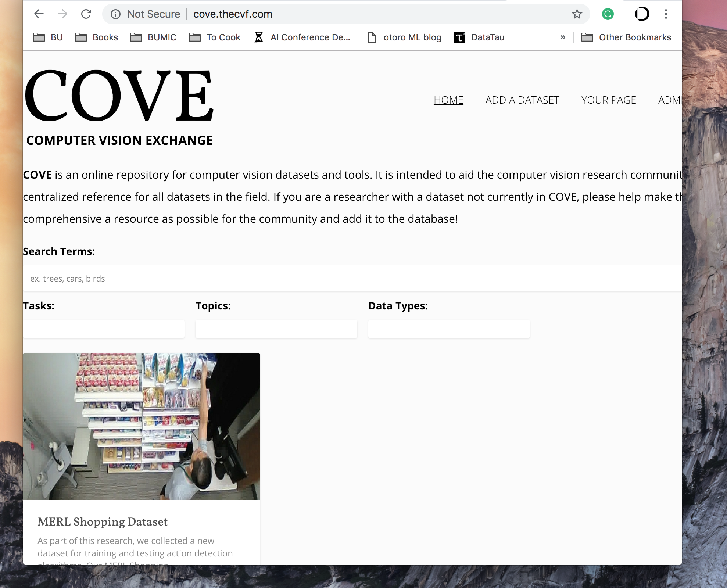Click the browser forward arrow
This screenshot has height=588, width=727.
coord(62,14)
